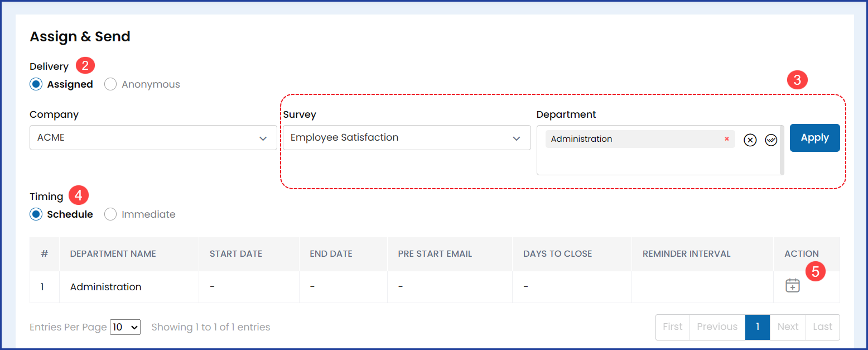
Task: Click the Apply button
Action: pos(814,138)
